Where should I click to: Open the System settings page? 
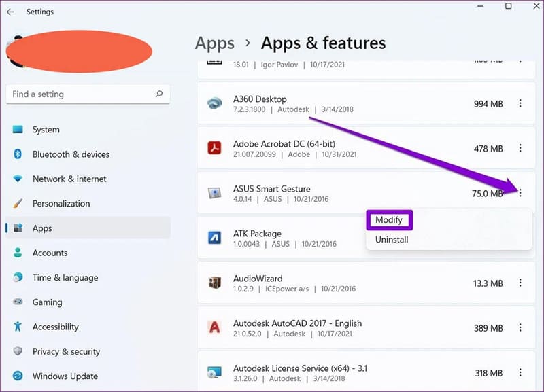[x=88, y=130]
